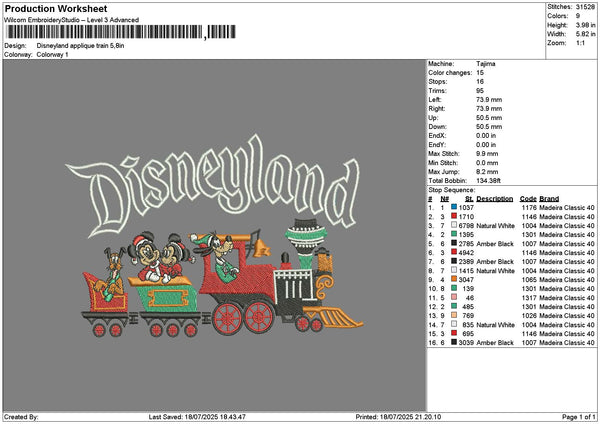The width and height of the screenshot is (600, 424).
Task: Click thread code '1317' in stop row 11
Action: pyautogui.click(x=530, y=298)
